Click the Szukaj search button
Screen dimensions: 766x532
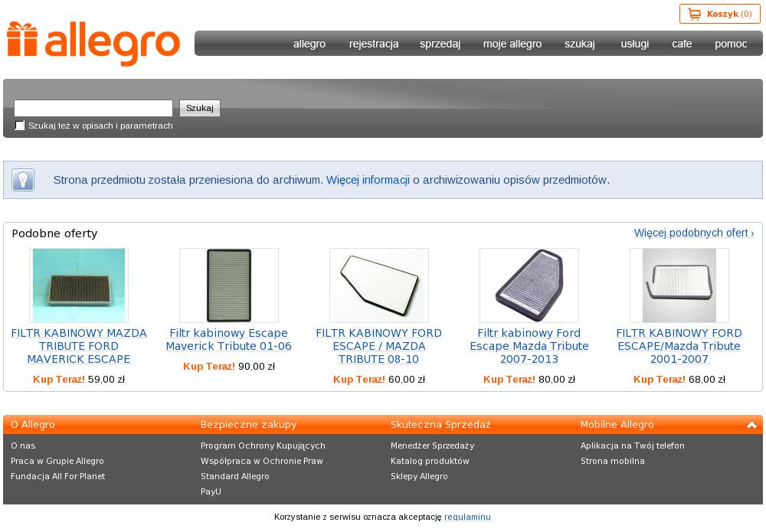coord(200,108)
